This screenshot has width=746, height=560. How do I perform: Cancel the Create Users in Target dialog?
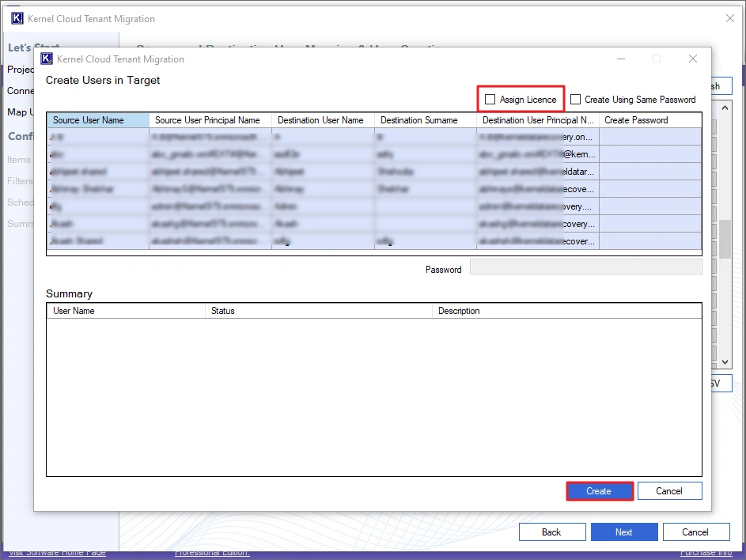669,490
